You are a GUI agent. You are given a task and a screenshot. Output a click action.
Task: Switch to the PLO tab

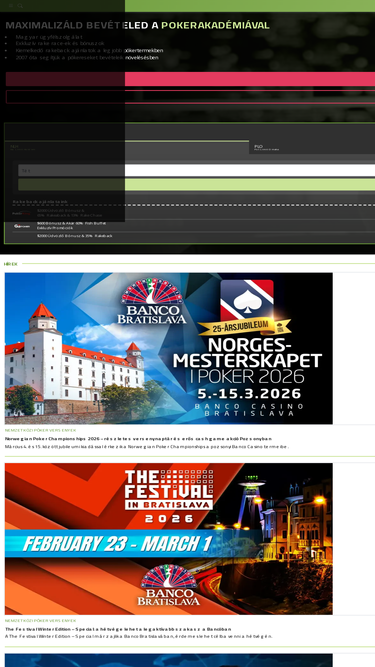(x=312, y=147)
